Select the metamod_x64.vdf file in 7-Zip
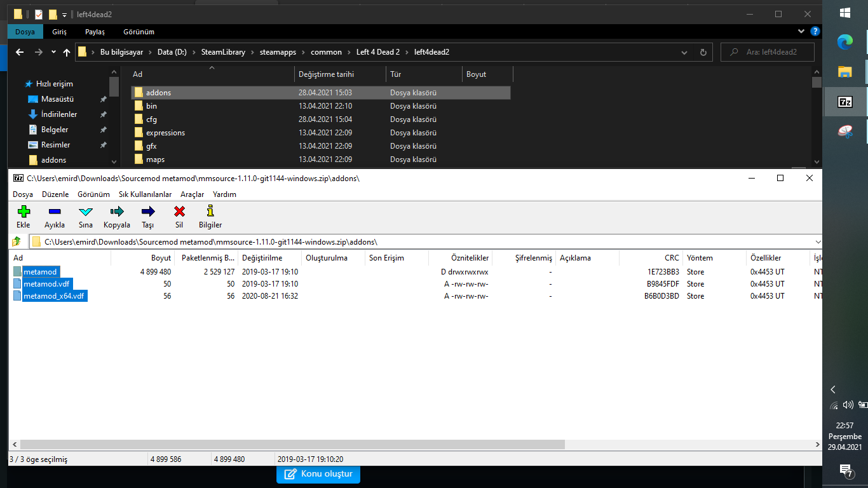 [54, 296]
